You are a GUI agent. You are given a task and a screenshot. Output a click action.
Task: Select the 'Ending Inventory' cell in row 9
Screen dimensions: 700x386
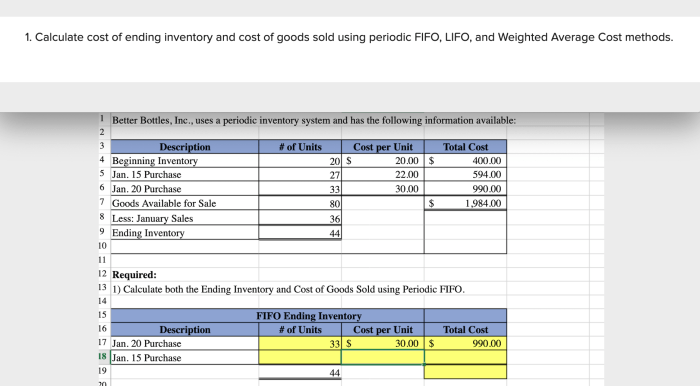point(184,232)
